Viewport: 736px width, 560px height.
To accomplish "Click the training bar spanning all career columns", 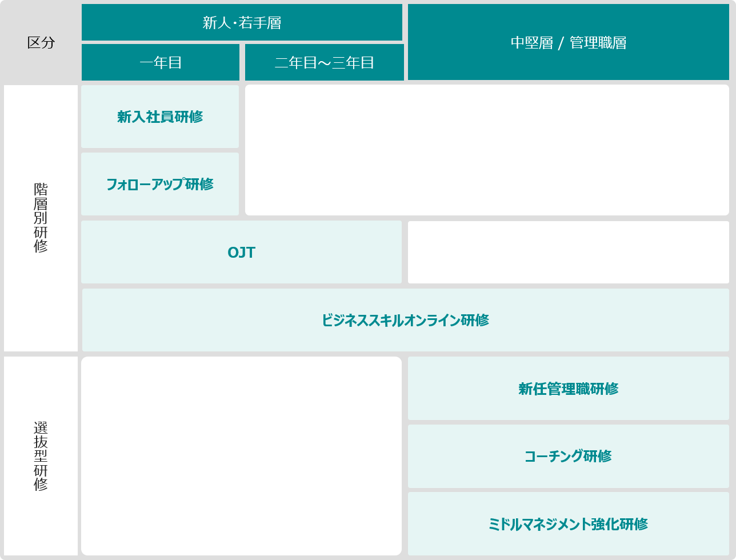I will point(405,320).
